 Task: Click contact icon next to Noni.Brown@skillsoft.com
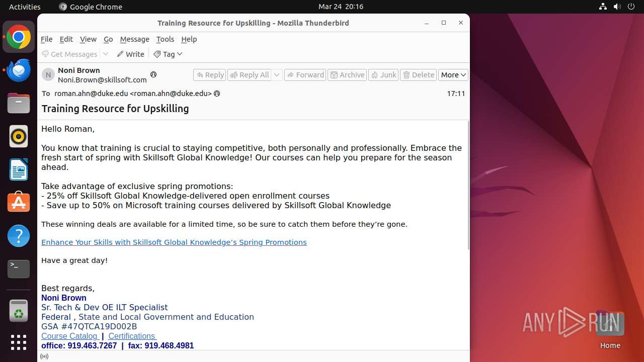[153, 74]
